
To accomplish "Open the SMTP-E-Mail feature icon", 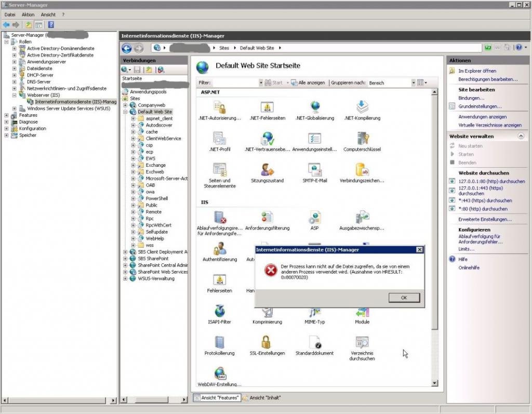I will point(315,170).
